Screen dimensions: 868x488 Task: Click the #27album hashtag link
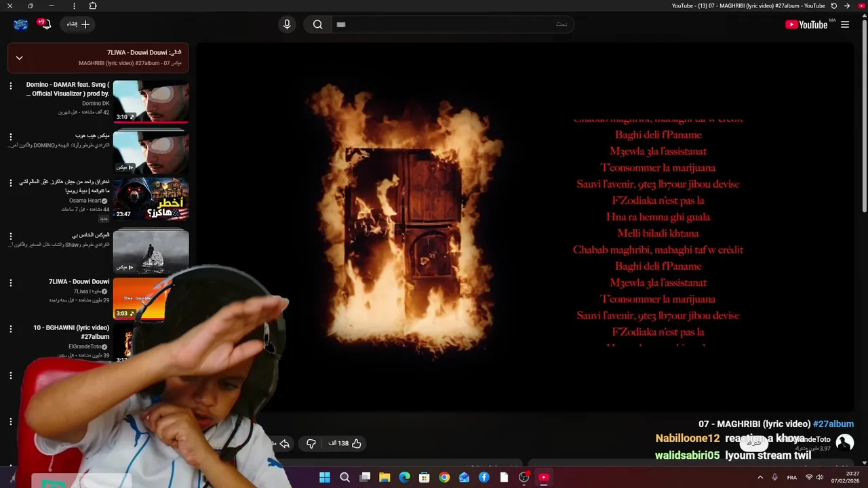pos(833,424)
